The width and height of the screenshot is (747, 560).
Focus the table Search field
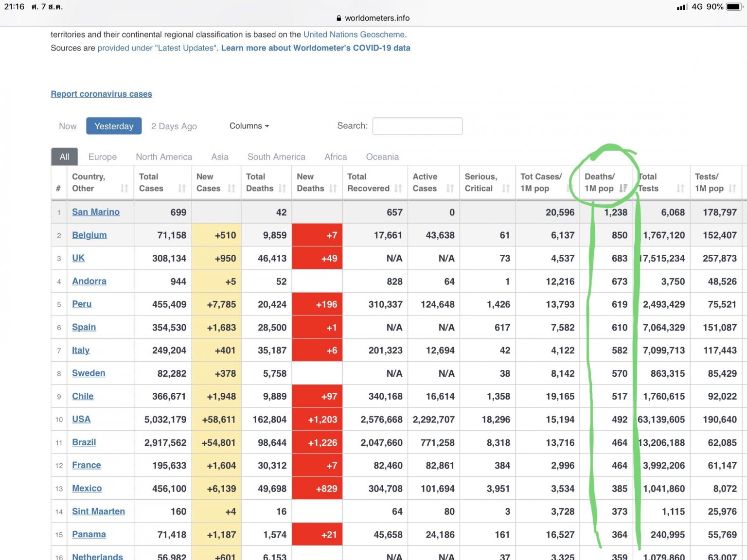(417, 126)
